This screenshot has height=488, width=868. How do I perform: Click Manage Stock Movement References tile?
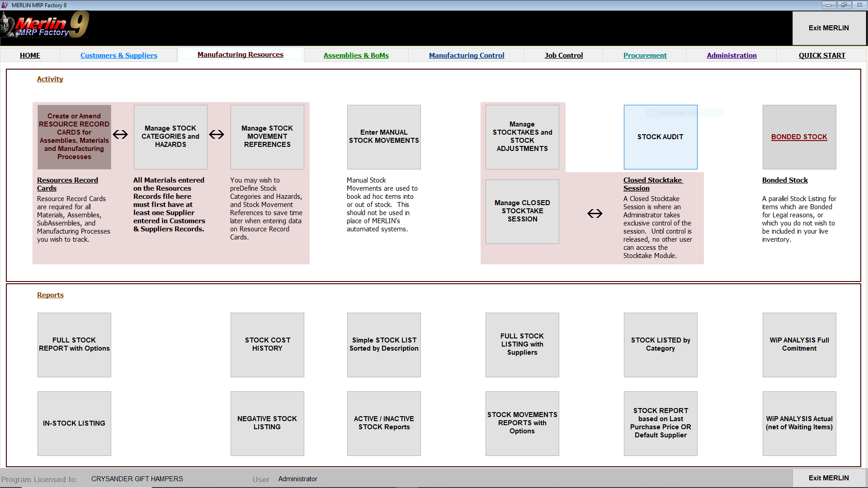coord(267,136)
